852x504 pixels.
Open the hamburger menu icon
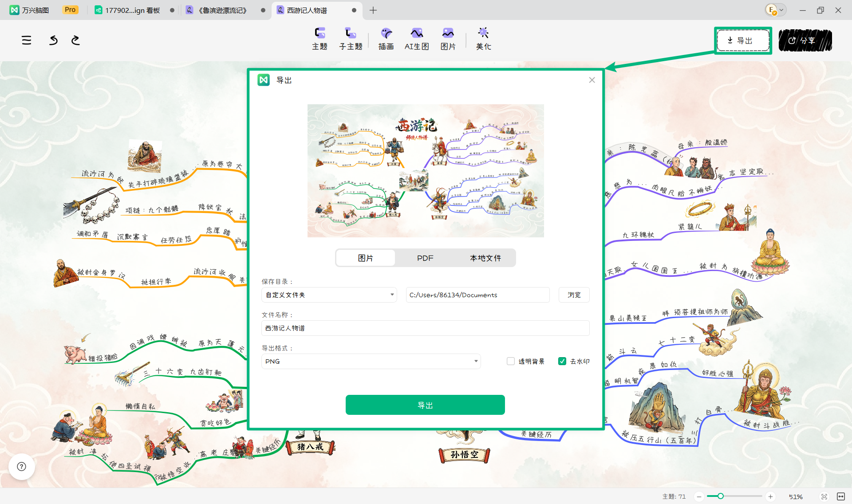[x=27, y=40]
